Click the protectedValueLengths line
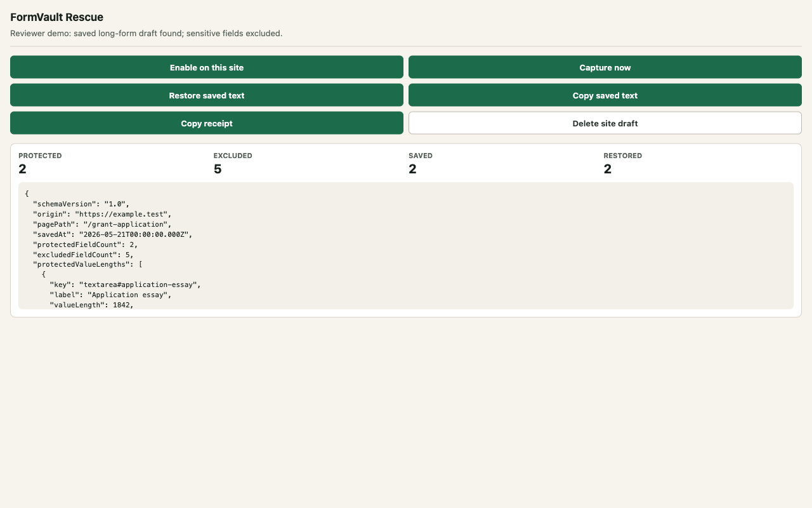 click(x=88, y=265)
